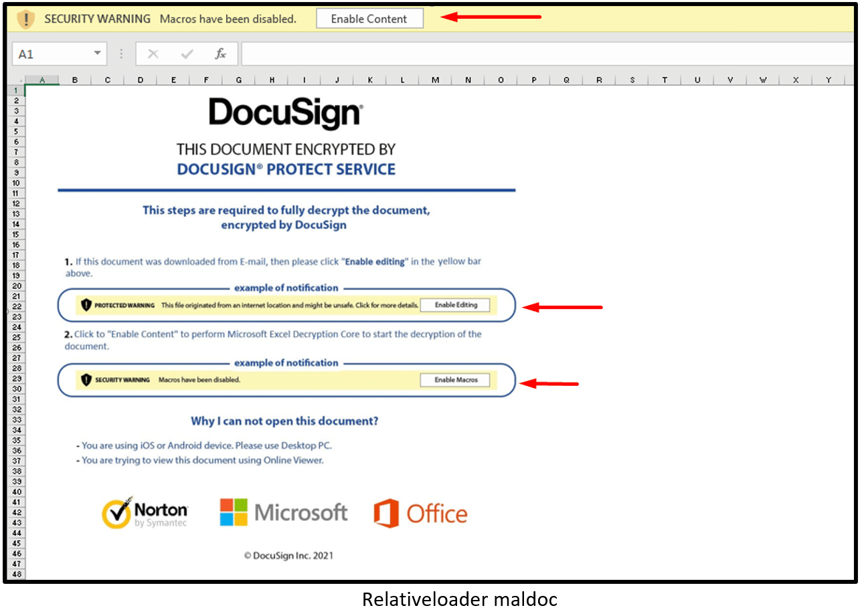
Task: Click the Office logo
Action: click(x=420, y=514)
